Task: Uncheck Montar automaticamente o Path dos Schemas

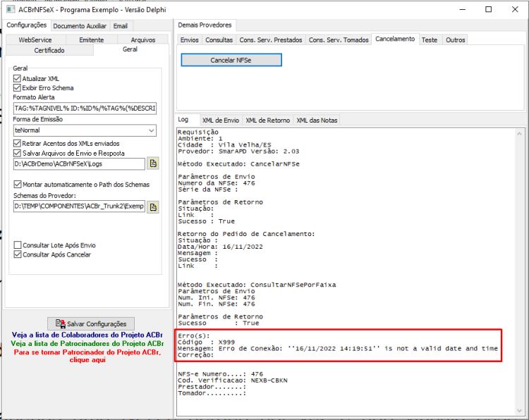Action: tap(17, 185)
